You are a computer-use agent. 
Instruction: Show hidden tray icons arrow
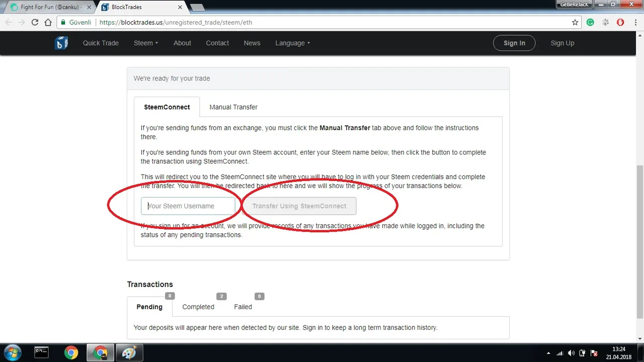click(x=548, y=353)
